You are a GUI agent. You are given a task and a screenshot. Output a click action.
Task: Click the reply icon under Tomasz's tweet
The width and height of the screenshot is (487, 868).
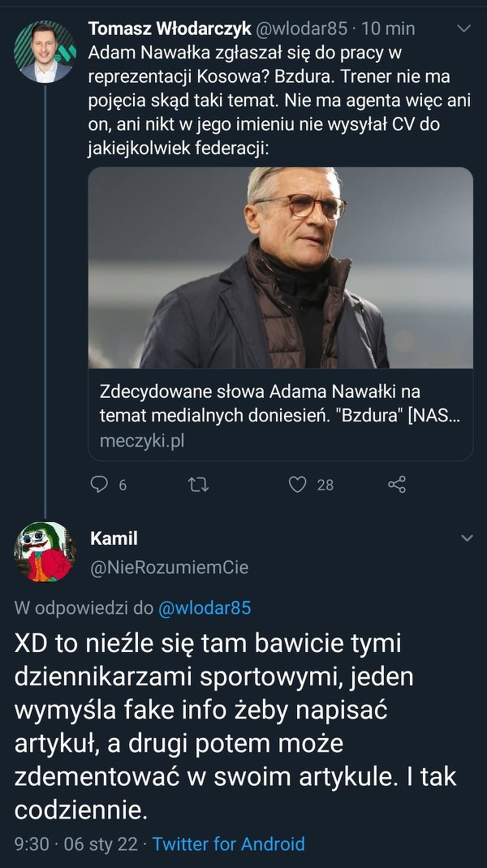pos(99,485)
